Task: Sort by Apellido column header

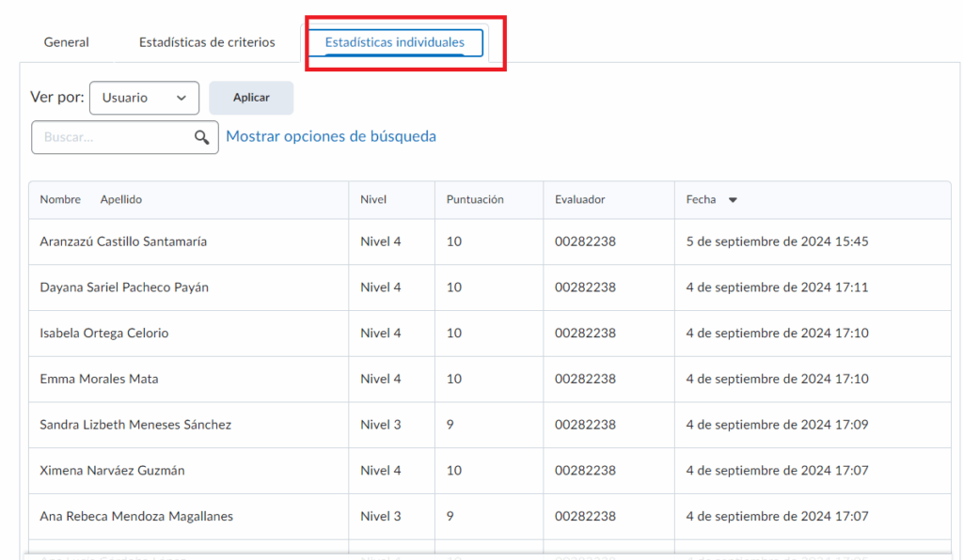Action: pyautogui.click(x=121, y=199)
